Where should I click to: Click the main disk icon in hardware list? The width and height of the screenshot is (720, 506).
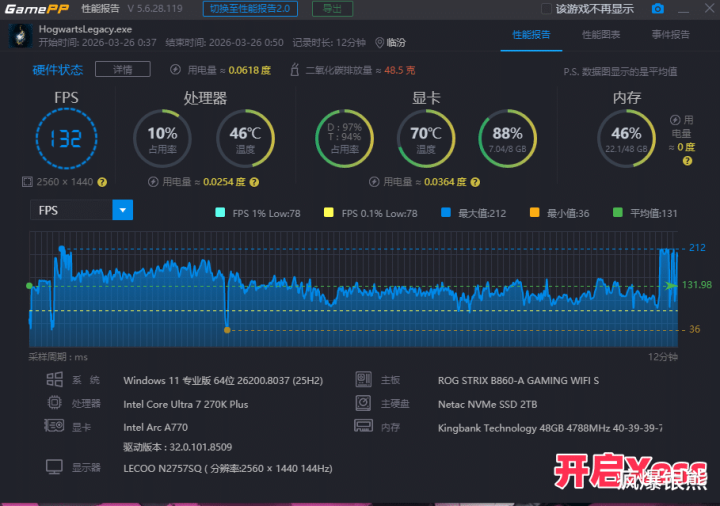363,403
